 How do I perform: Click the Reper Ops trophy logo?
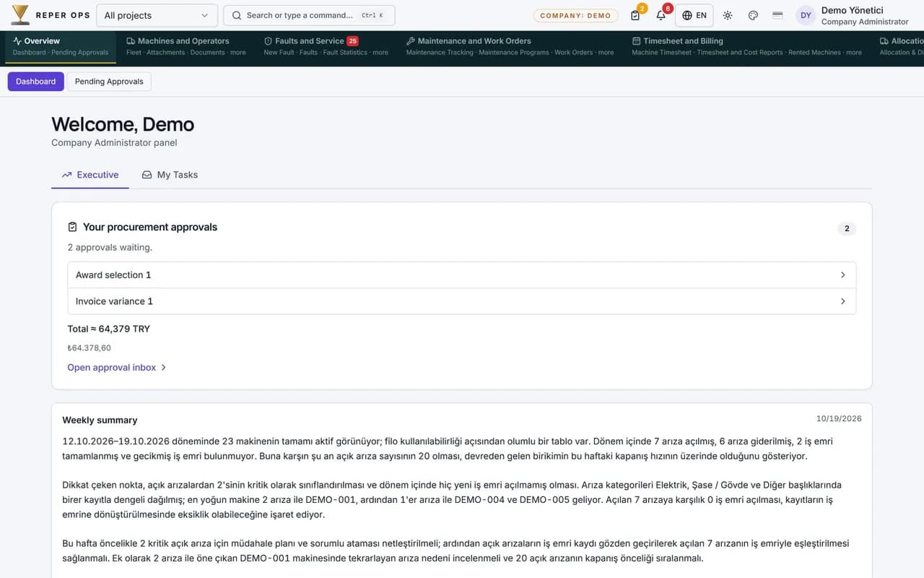(x=20, y=15)
